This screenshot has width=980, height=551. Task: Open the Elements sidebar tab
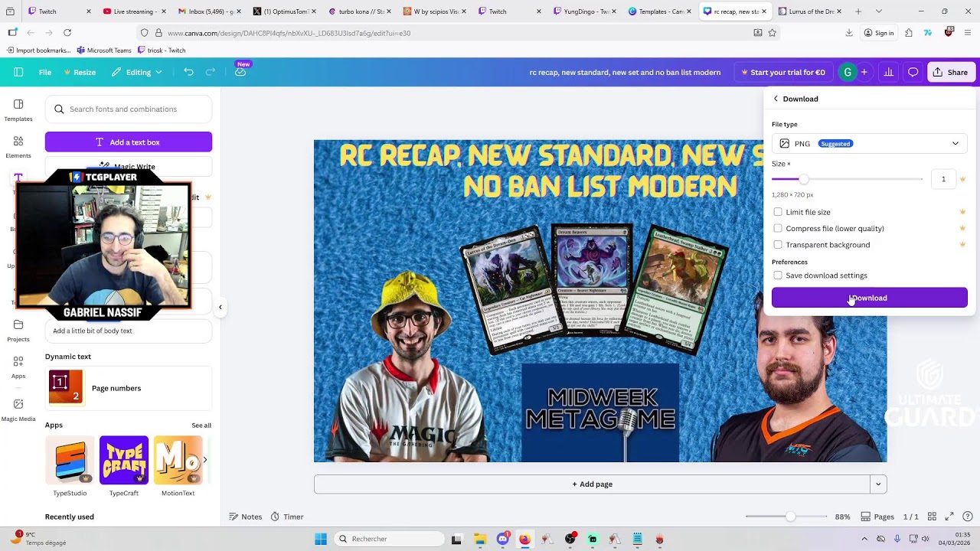click(x=18, y=147)
